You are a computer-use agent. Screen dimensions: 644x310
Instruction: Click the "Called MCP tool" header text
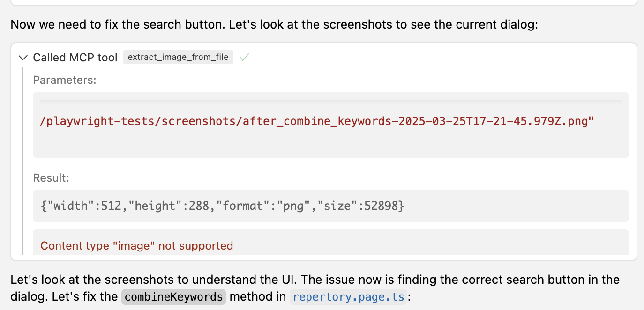coord(75,58)
